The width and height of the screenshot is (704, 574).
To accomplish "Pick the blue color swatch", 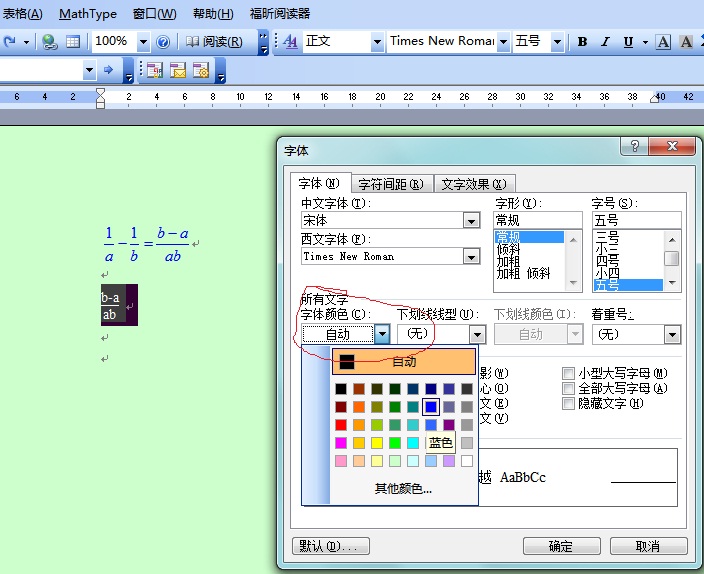I will point(430,407).
